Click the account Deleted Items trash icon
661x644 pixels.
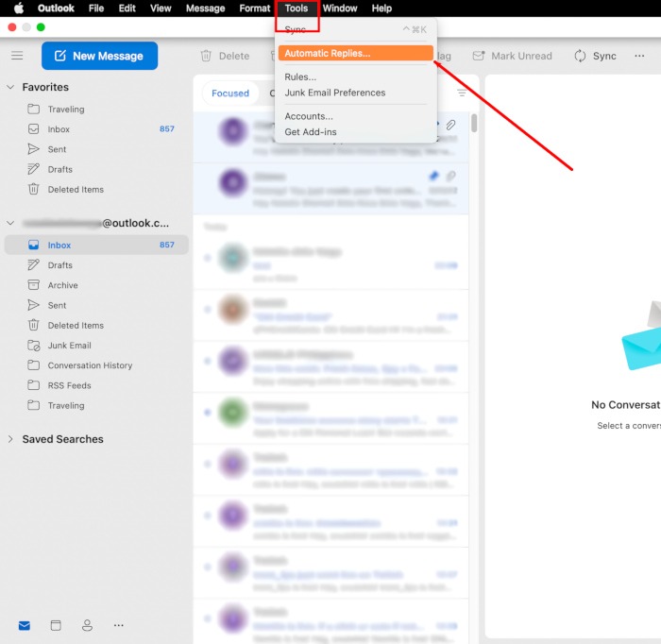tap(33, 325)
